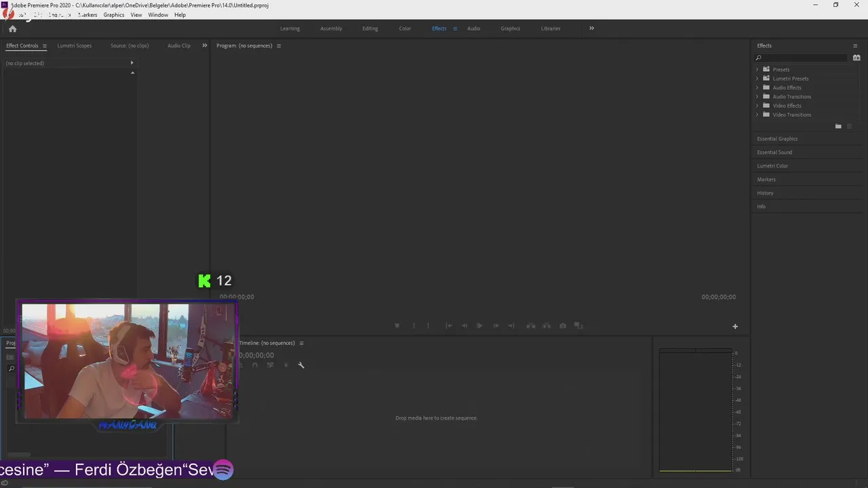Click the webcam overlay thumbnail

(127, 361)
